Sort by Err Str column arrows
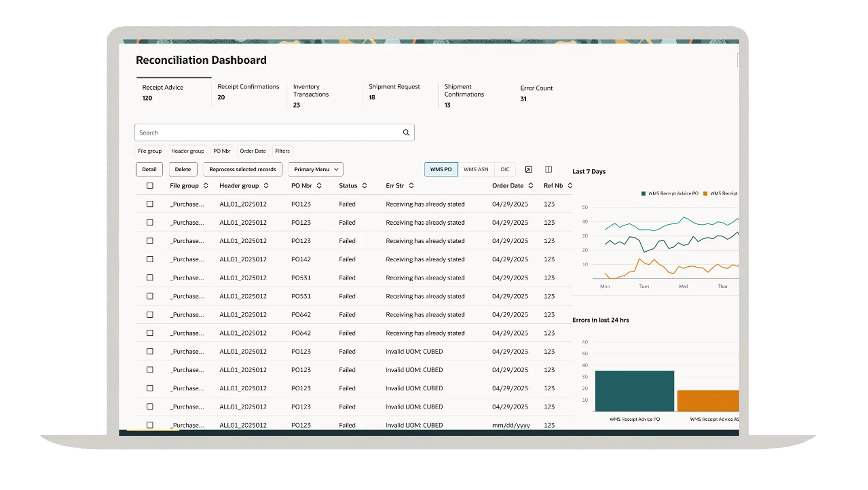 [x=411, y=186]
